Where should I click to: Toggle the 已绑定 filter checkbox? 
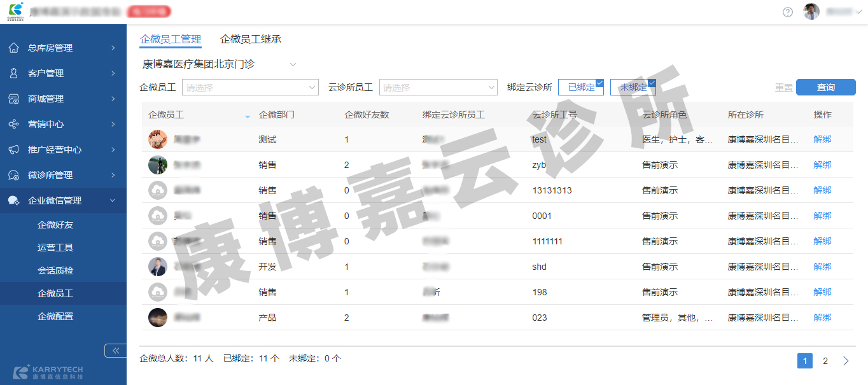coord(581,87)
